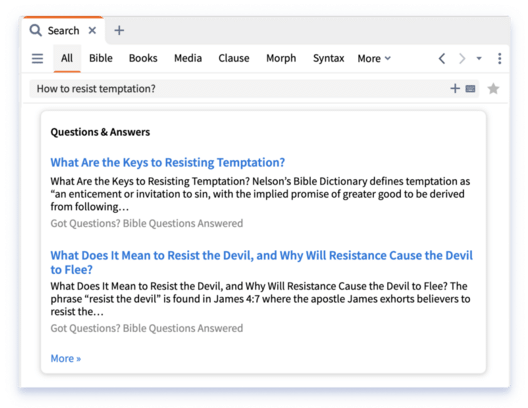This screenshot has width=528, height=408.
Task: Switch to the Morph search tab
Action: (281, 58)
